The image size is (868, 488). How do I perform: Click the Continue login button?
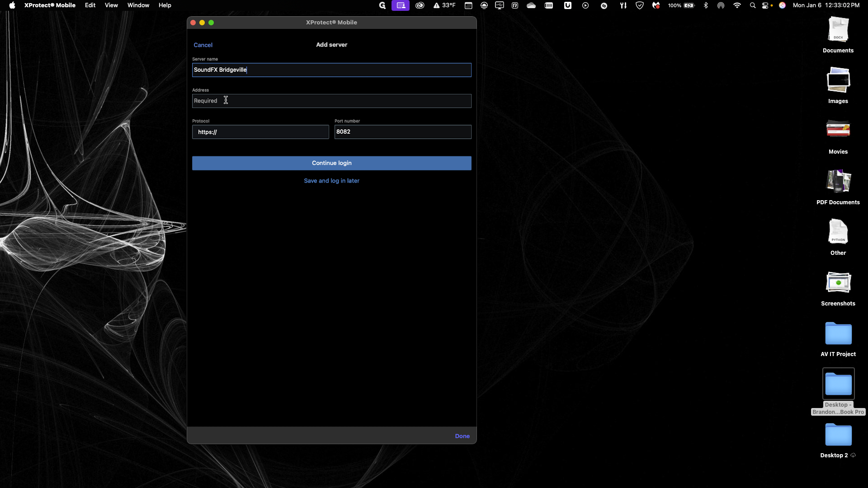[x=331, y=163]
